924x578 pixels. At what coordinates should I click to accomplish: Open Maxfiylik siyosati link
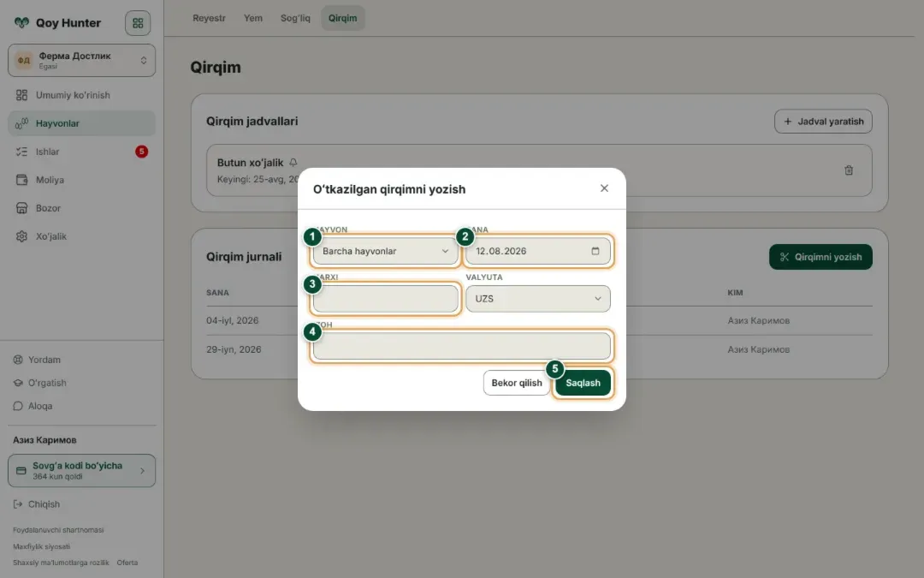[x=41, y=546]
